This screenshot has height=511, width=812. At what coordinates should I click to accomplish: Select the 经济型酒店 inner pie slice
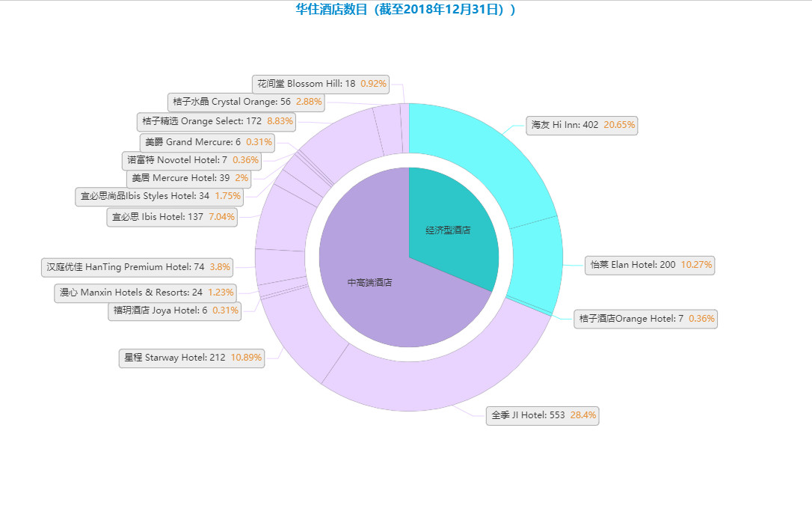[448, 230]
